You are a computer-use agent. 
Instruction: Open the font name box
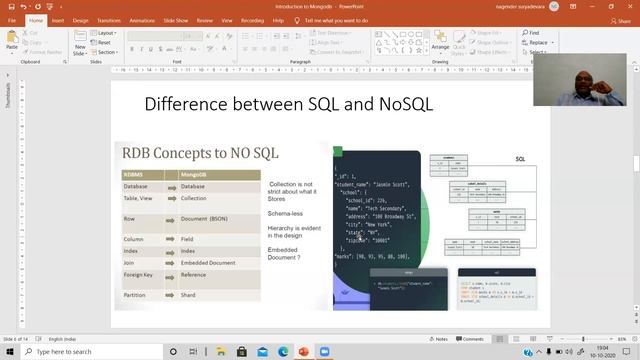[x=154, y=36]
